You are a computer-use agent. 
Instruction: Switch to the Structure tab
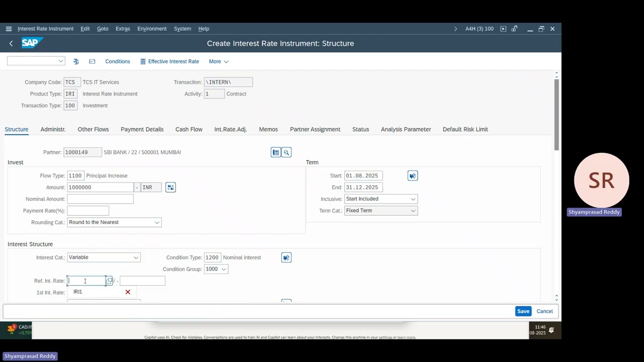(x=17, y=129)
